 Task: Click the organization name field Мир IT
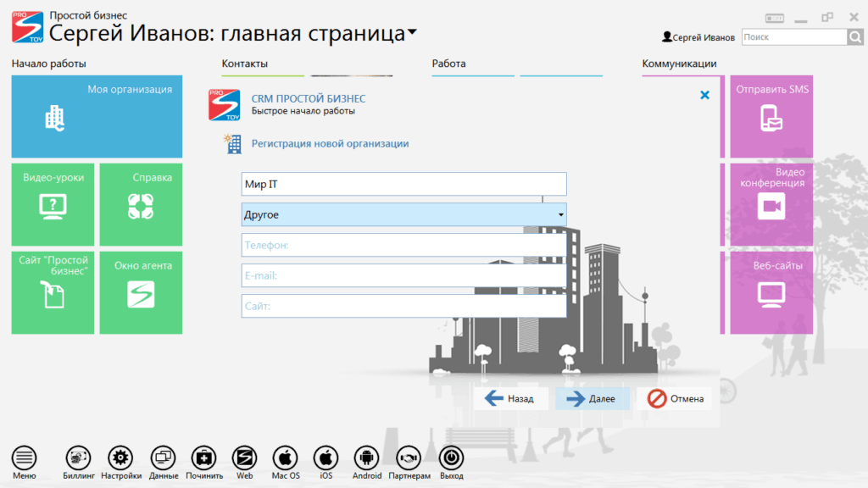point(404,184)
